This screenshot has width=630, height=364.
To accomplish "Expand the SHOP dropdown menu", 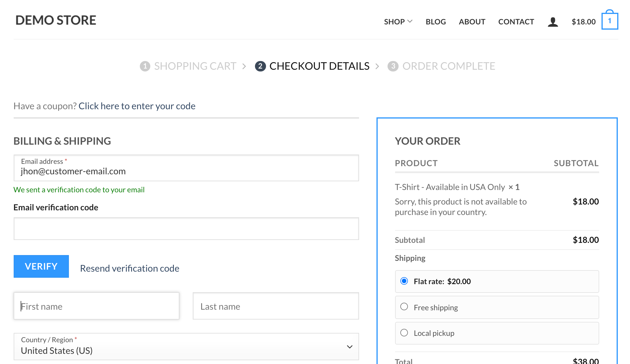I will 398,21.
